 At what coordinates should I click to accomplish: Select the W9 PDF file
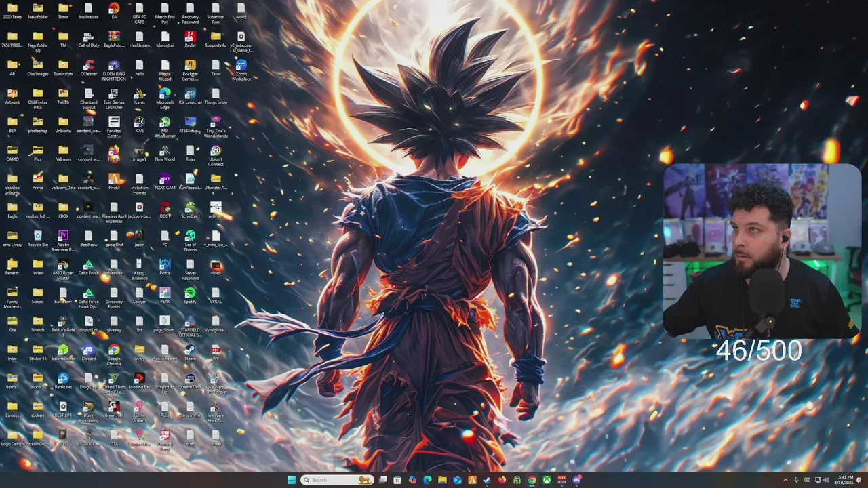pyautogui.click(x=216, y=352)
